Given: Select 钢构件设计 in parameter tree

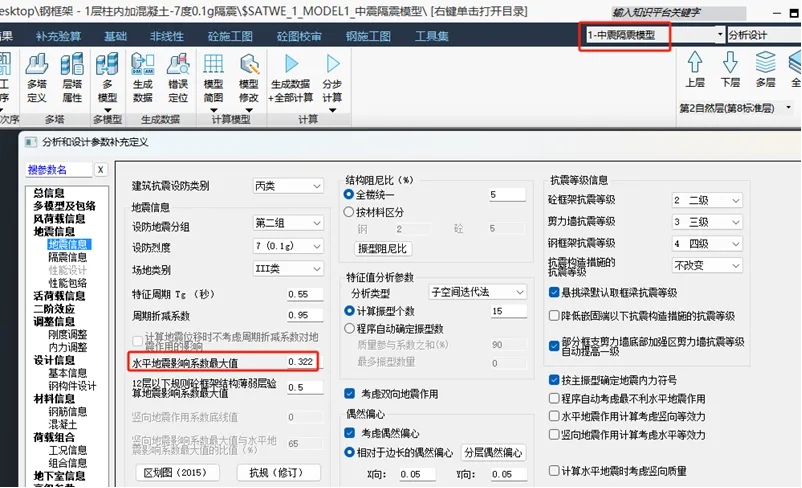Looking at the screenshot, I should point(72,386).
